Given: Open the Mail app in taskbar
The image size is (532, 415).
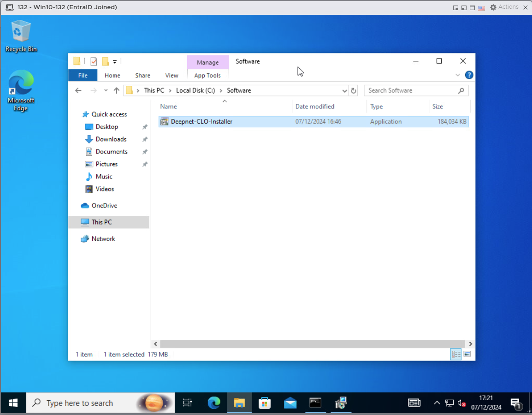Looking at the screenshot, I should point(290,403).
